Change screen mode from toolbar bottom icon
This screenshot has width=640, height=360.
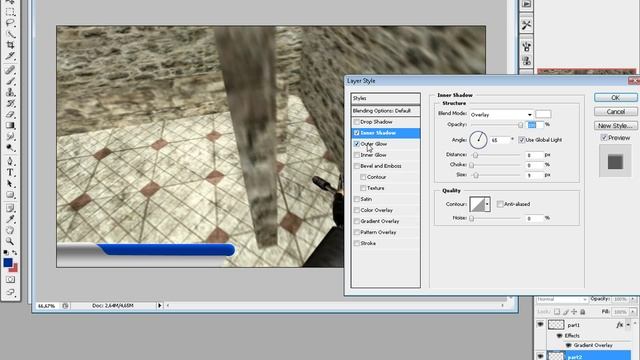pos(10,292)
